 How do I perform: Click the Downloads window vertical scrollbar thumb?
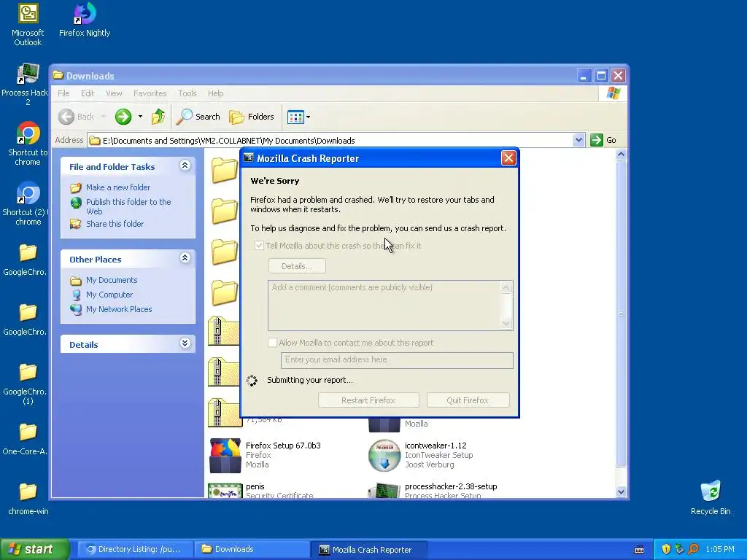click(621, 314)
